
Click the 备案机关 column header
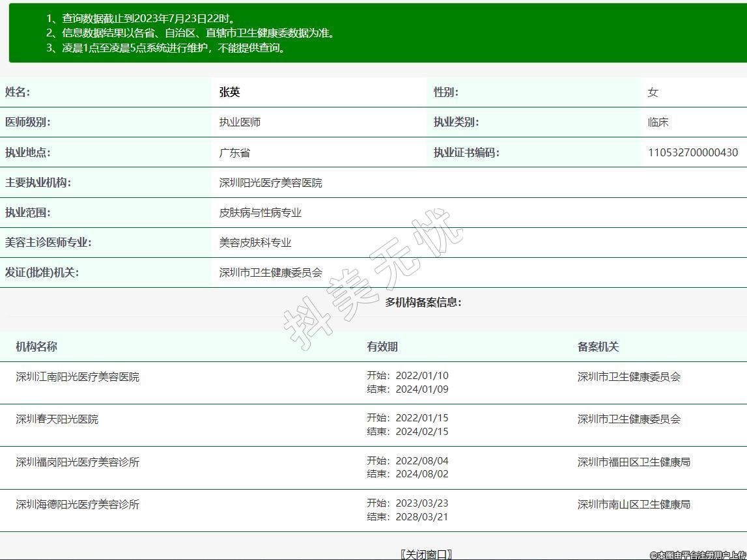(597, 346)
